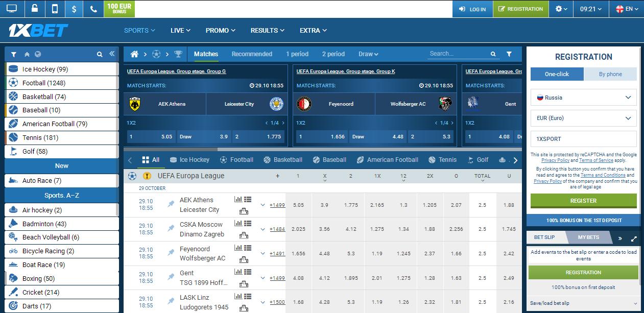Click the mobile phone app icon
This screenshot has width=644, height=313.
(x=55, y=9)
